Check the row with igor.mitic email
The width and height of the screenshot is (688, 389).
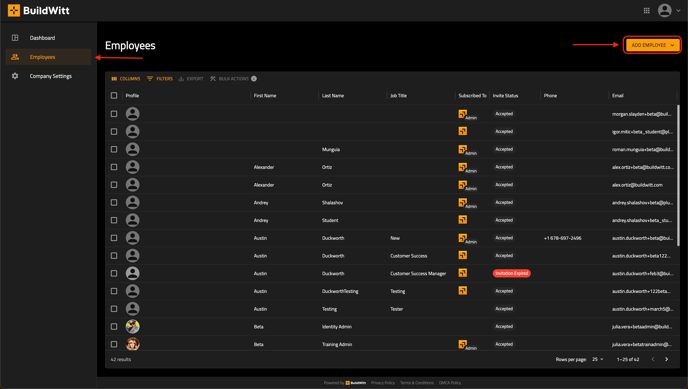point(114,132)
